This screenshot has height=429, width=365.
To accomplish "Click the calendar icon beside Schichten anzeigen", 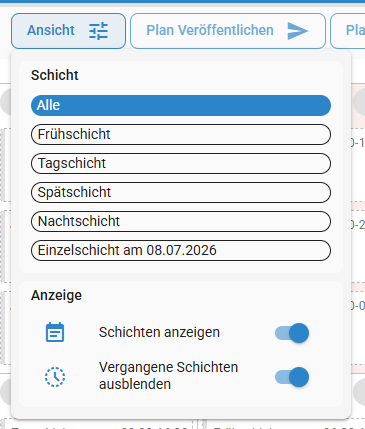I will (55, 332).
